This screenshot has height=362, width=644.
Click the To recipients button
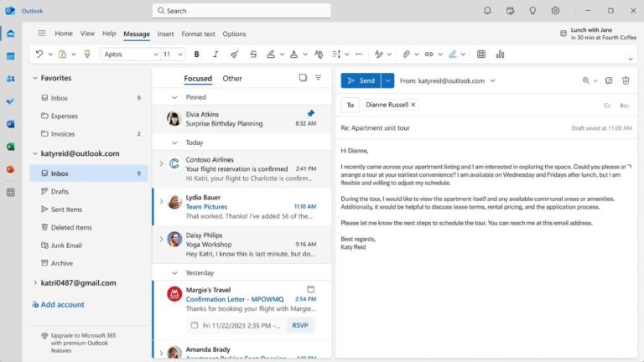(350, 105)
